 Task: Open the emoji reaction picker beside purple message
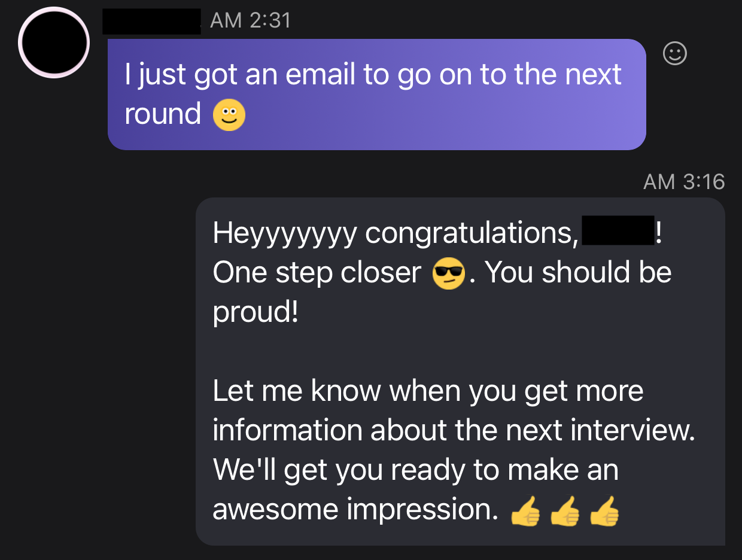point(675,54)
